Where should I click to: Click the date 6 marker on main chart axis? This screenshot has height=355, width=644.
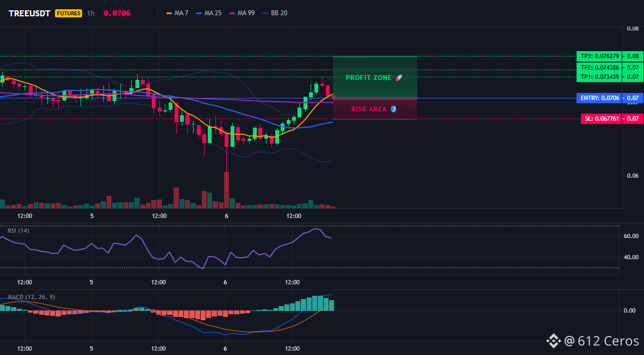tap(226, 216)
